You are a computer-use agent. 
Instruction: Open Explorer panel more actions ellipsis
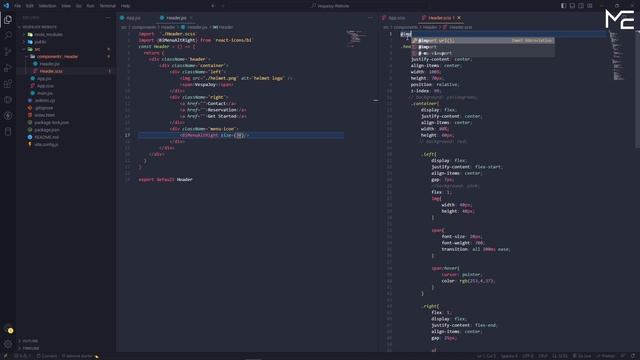point(108,18)
